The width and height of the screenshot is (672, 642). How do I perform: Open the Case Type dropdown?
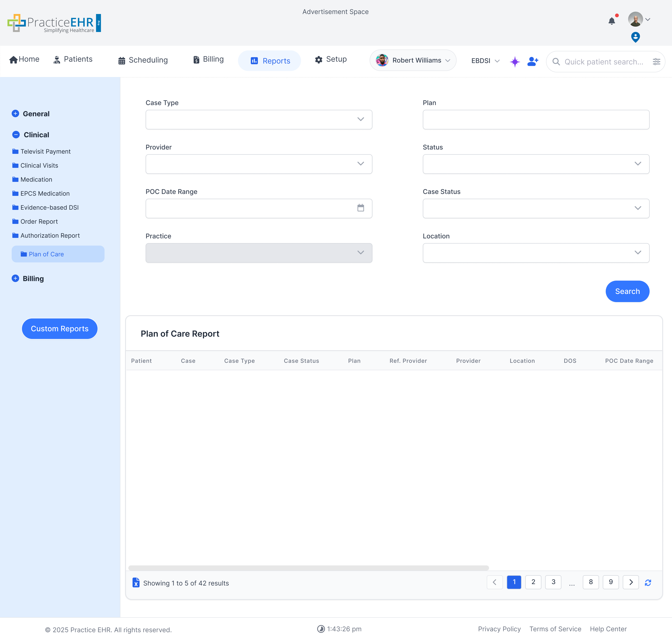[259, 120]
